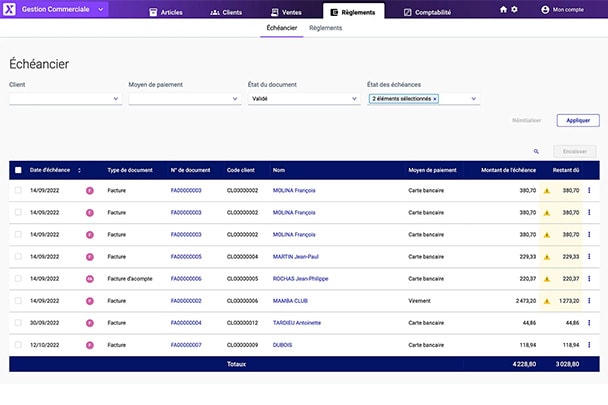
Task: Open the Règlements sub-tab
Action: (325, 28)
